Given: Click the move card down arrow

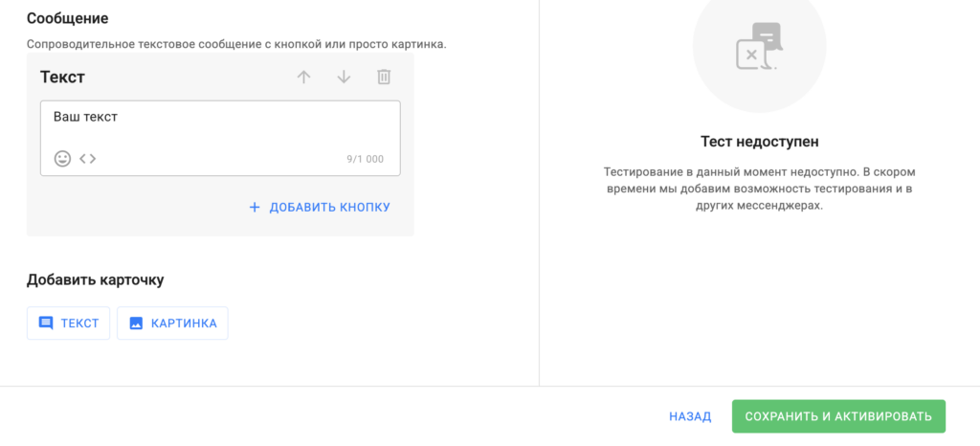Looking at the screenshot, I should [344, 78].
